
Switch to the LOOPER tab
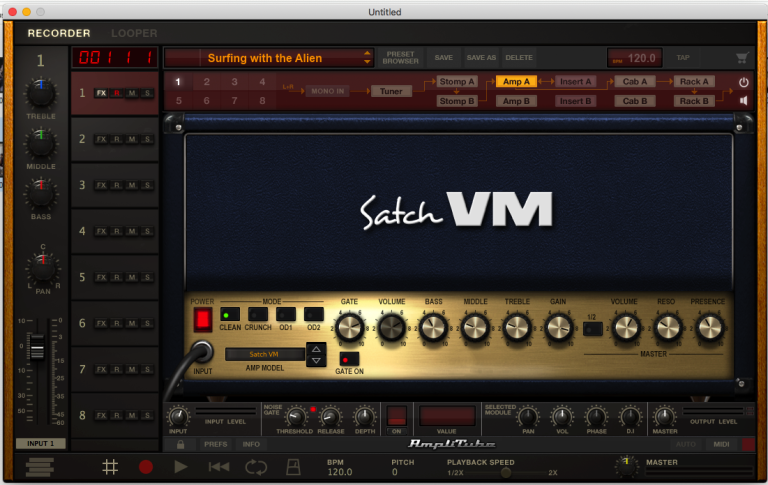tap(134, 33)
